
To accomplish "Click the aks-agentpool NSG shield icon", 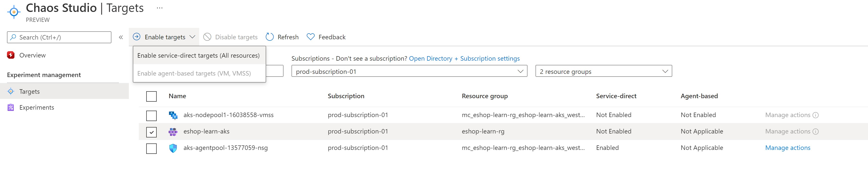I will pos(173,148).
